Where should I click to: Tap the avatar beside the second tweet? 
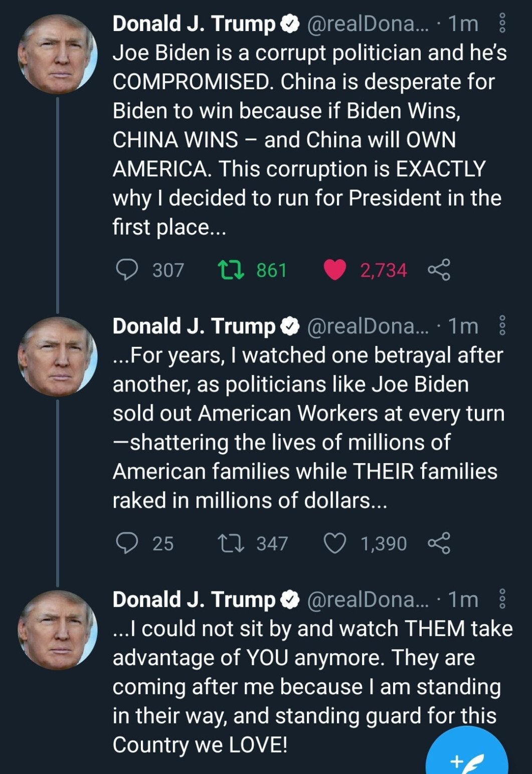coord(57,356)
